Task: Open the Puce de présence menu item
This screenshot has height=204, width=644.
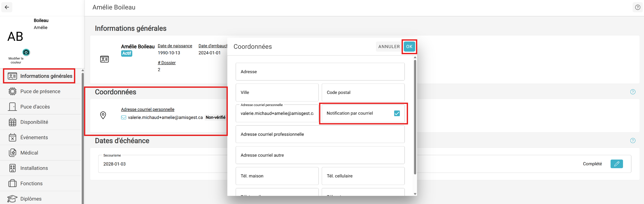Action: point(40,91)
